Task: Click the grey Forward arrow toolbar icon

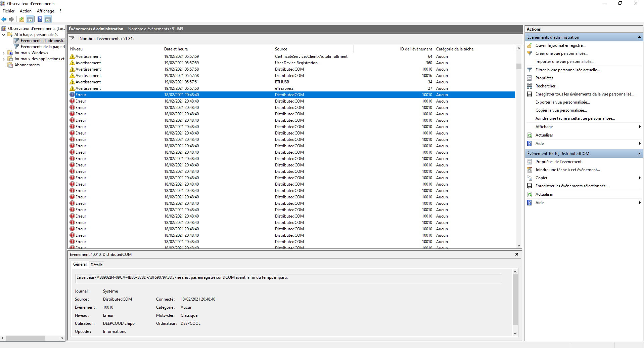Action: coord(11,20)
